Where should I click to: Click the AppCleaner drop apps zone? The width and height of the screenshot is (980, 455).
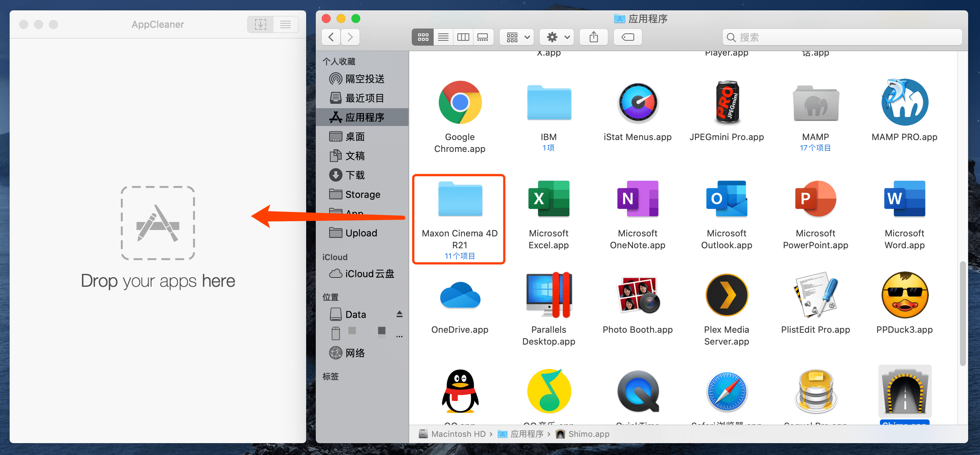(158, 223)
